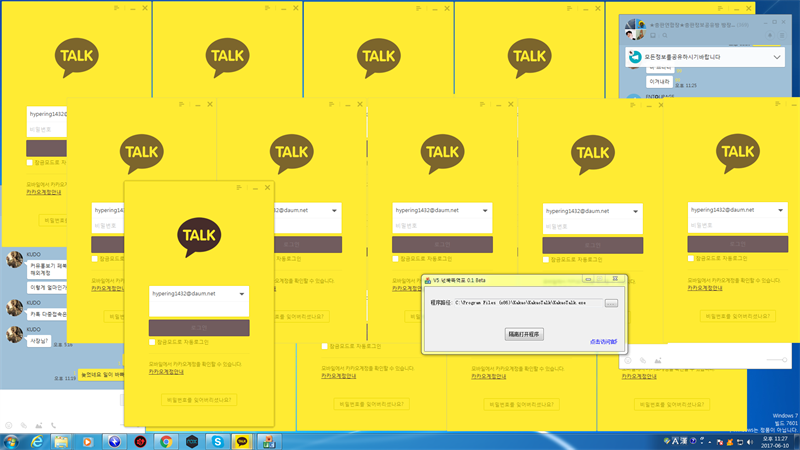
Task: Click the '사장님?' message bubble from KUDO
Action: point(38,341)
